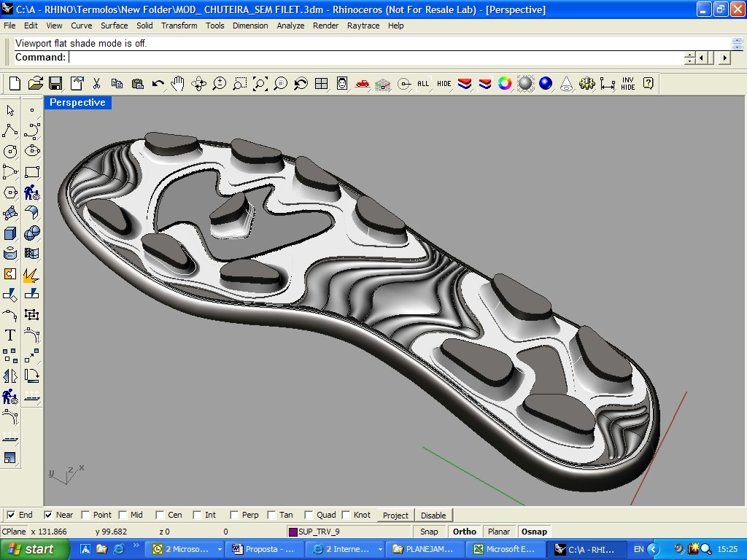The width and height of the screenshot is (747, 560).
Task: Open the Surface menu
Action: point(114,26)
